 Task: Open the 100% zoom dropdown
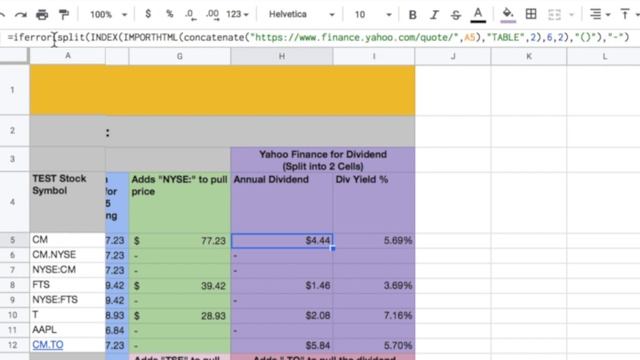pos(108,15)
